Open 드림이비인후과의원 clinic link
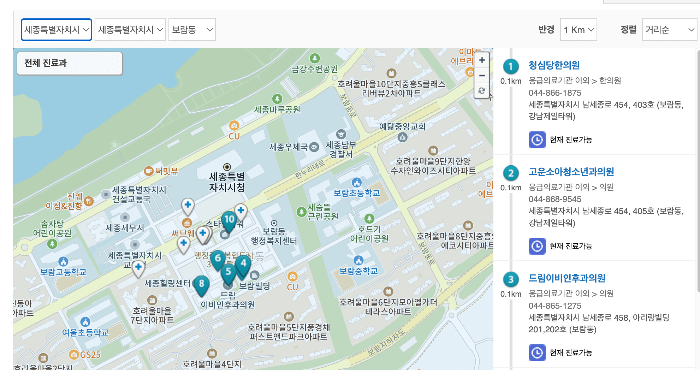Image resolution: width=700 pixels, height=370 pixels. point(567,278)
